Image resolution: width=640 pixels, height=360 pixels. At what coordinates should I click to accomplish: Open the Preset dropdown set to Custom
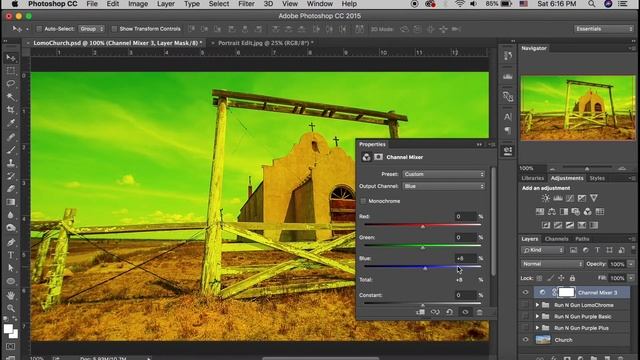444,174
